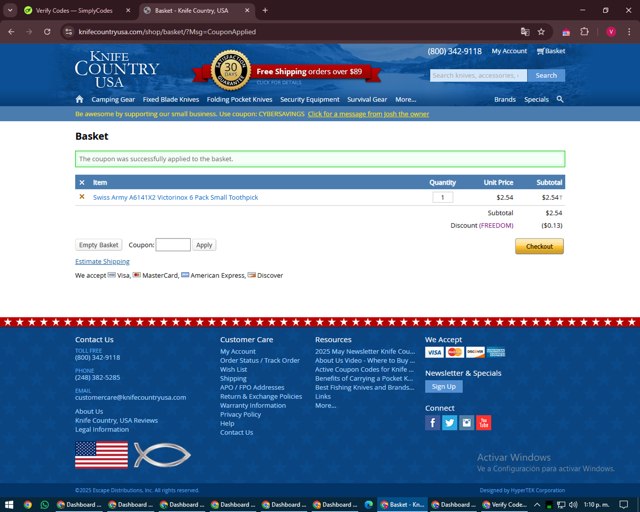
Task: Bookmark this page with the star icon
Action: point(541,32)
